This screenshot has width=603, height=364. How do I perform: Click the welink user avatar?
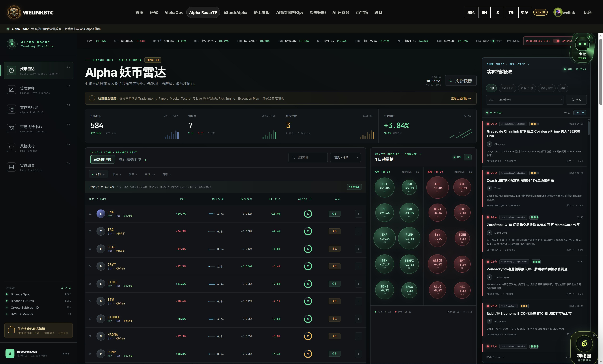click(558, 12)
